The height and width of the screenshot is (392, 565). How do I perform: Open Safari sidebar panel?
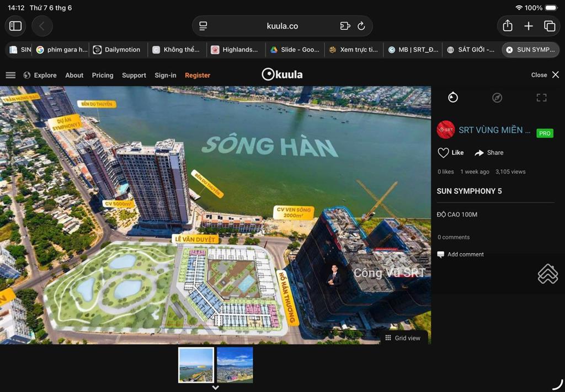[x=15, y=26]
